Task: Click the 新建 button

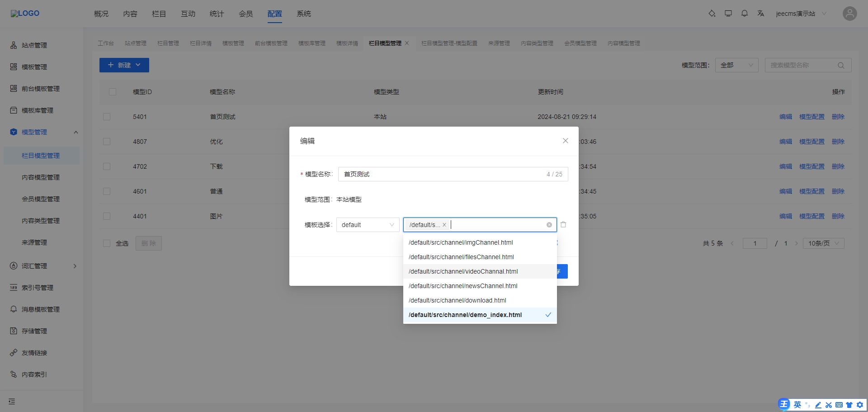Action: click(x=124, y=65)
